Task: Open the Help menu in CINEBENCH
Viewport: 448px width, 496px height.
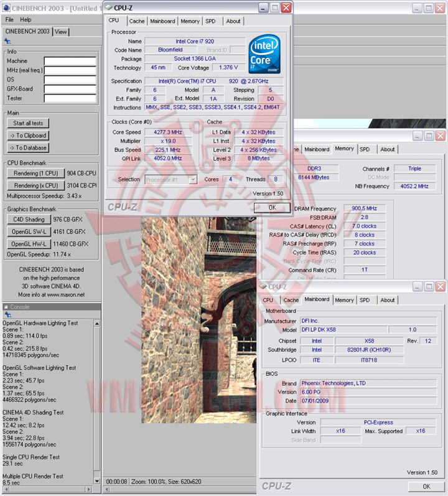Action: click(x=26, y=20)
